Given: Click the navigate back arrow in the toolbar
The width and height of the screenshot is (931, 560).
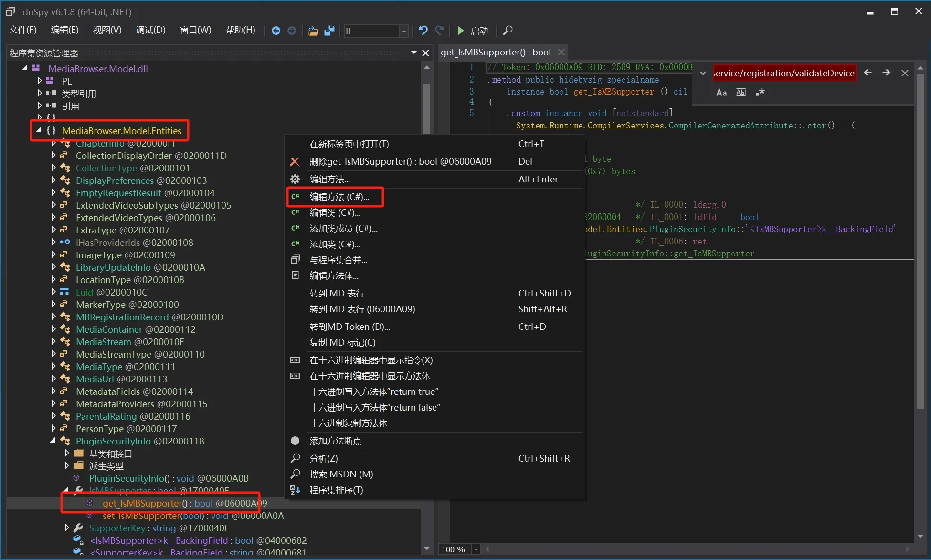Looking at the screenshot, I should coord(275,31).
